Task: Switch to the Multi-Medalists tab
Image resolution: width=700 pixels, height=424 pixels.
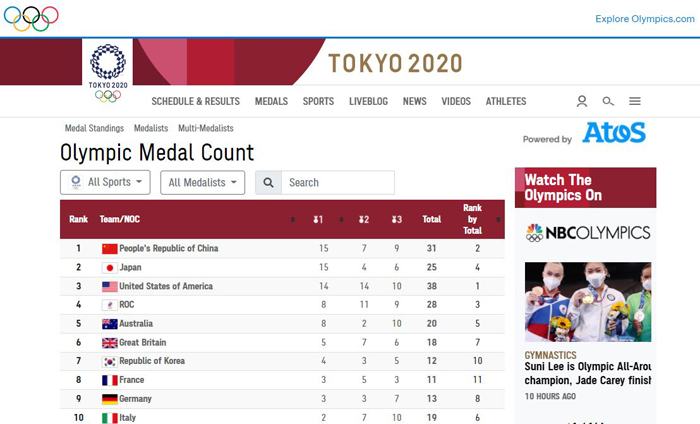Action: 206,128
